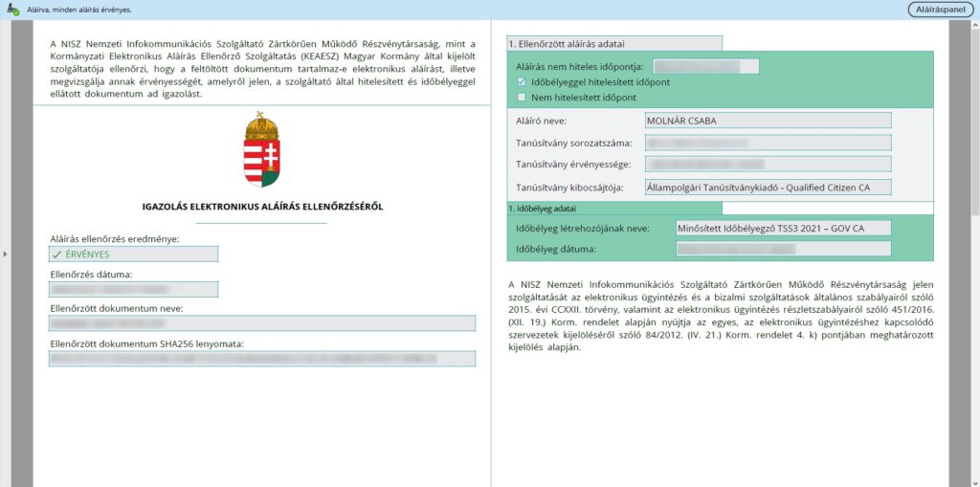Expand the left side panel arrow

pos(5,254)
